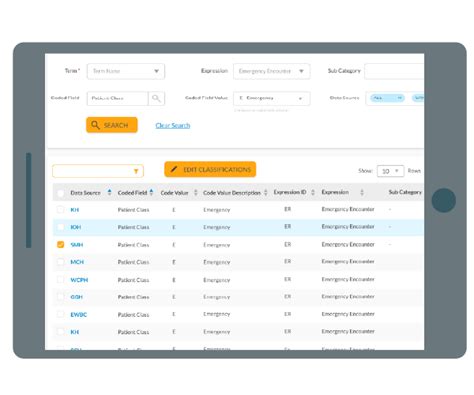Click code value E in the WCPH row
The image size is (474, 395).
[x=174, y=280]
